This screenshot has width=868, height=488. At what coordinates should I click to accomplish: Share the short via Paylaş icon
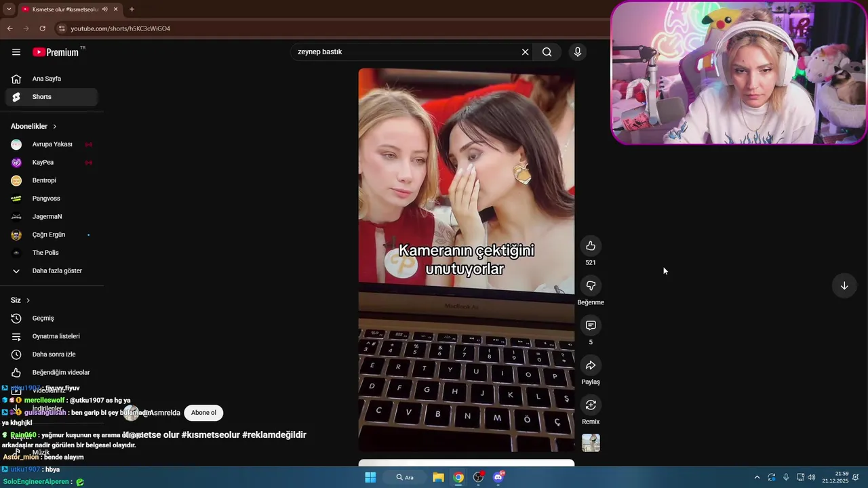click(591, 366)
